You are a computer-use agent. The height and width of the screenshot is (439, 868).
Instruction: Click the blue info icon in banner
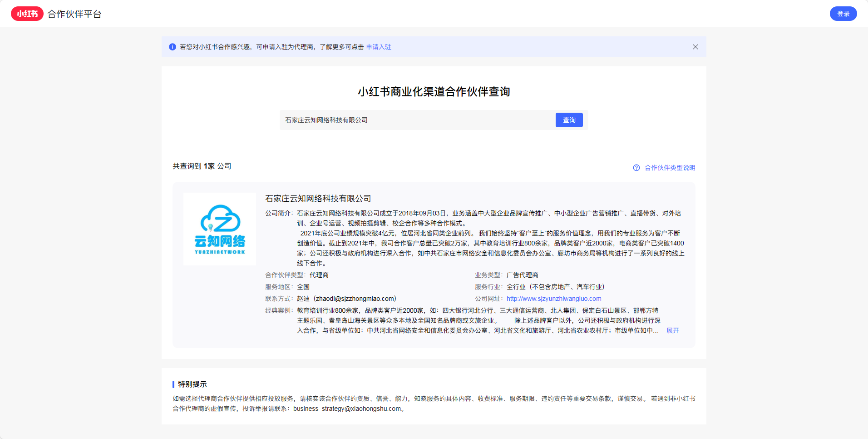(173, 47)
